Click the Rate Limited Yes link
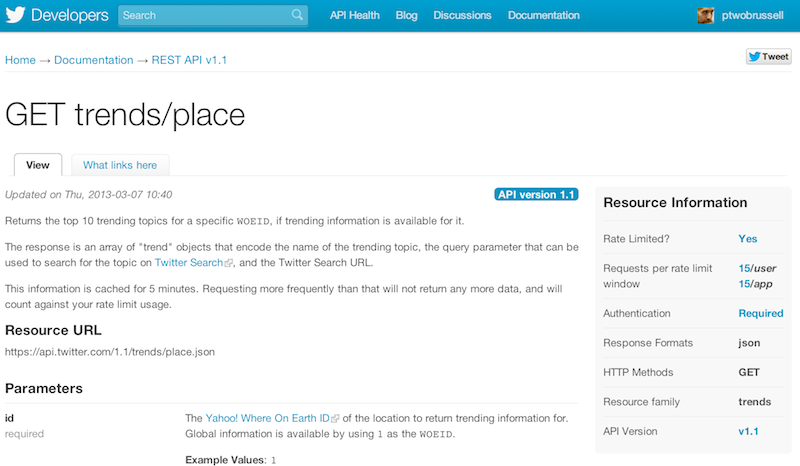This screenshot has width=800, height=466. point(748,238)
